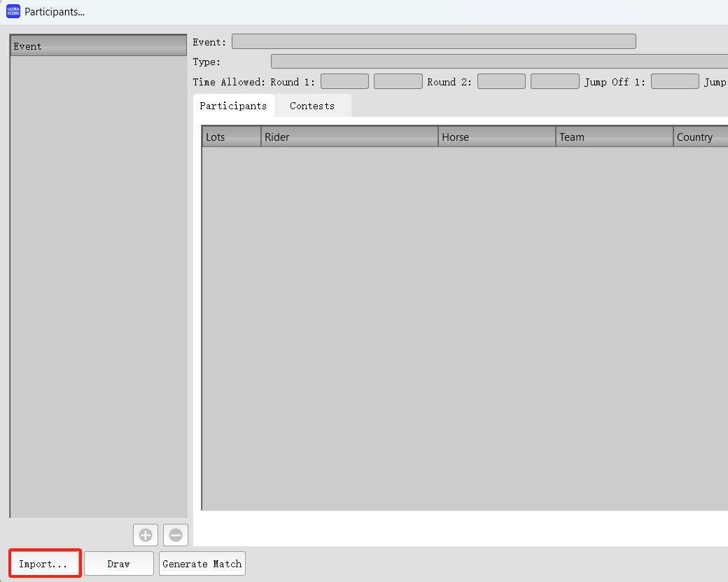Screen dimensions: 728x582
Task: Click the Jump Off 1 time field
Action: pos(674,81)
